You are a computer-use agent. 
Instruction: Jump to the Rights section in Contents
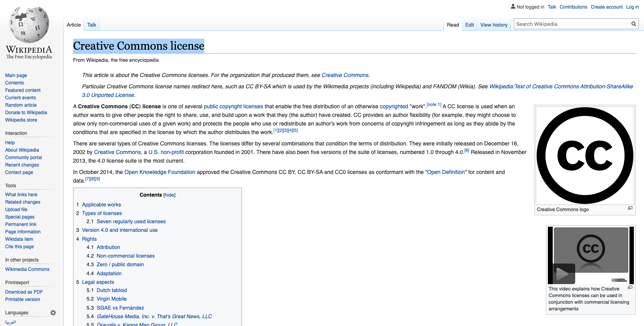point(89,239)
